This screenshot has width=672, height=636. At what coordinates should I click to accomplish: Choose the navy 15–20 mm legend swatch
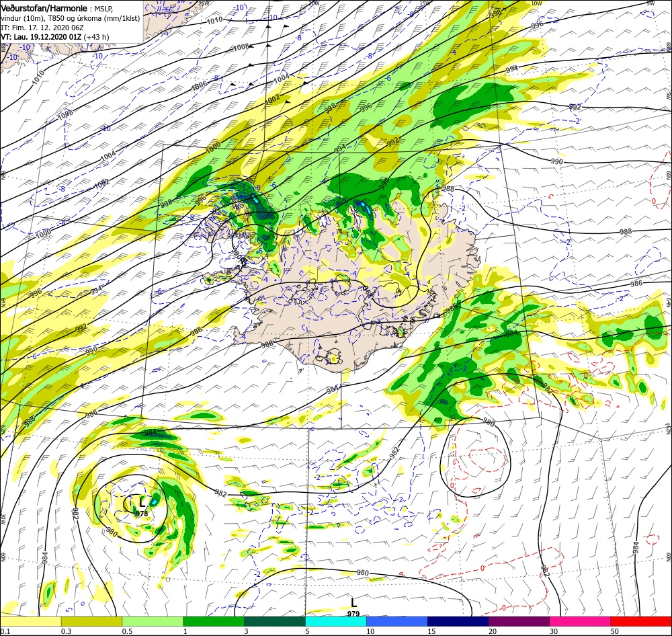(x=458, y=621)
